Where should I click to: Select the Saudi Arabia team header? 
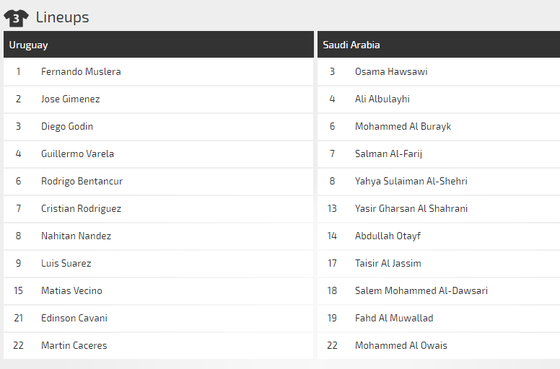pyautogui.click(x=439, y=45)
